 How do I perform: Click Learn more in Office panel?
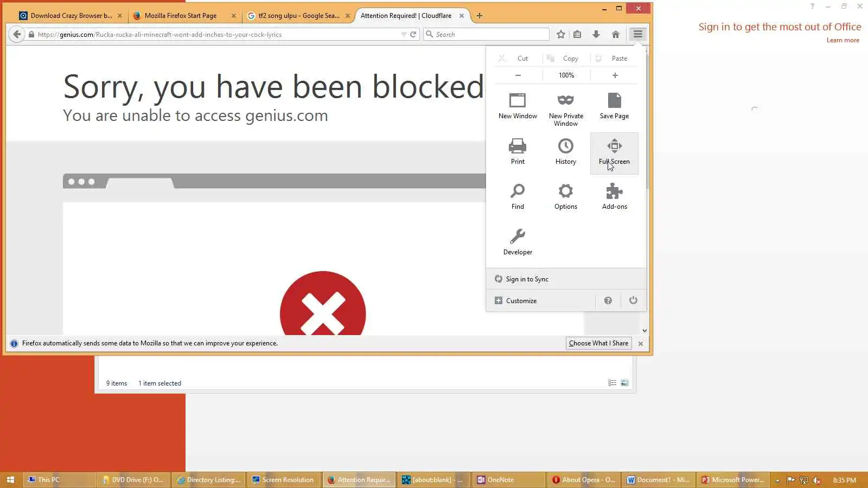(x=843, y=40)
